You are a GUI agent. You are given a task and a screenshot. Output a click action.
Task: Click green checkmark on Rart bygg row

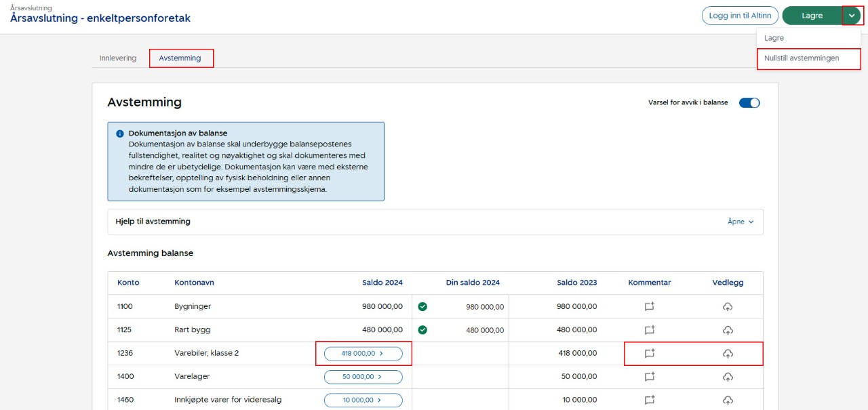pyautogui.click(x=422, y=330)
